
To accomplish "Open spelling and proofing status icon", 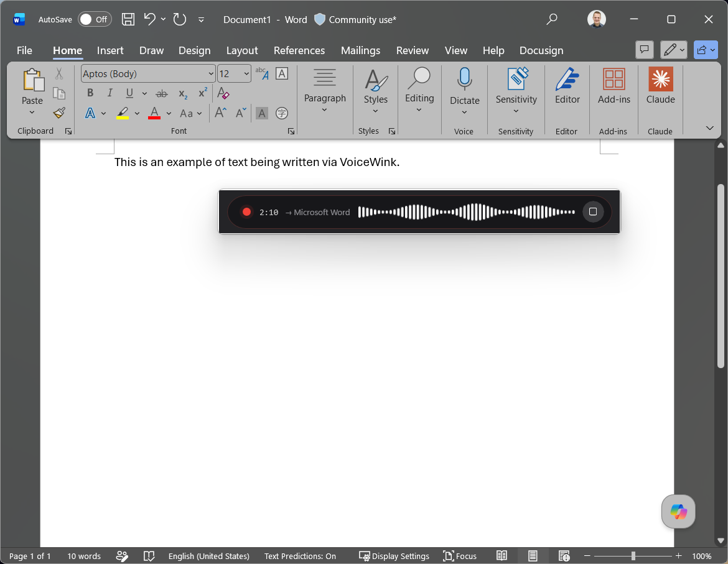I will [149, 556].
